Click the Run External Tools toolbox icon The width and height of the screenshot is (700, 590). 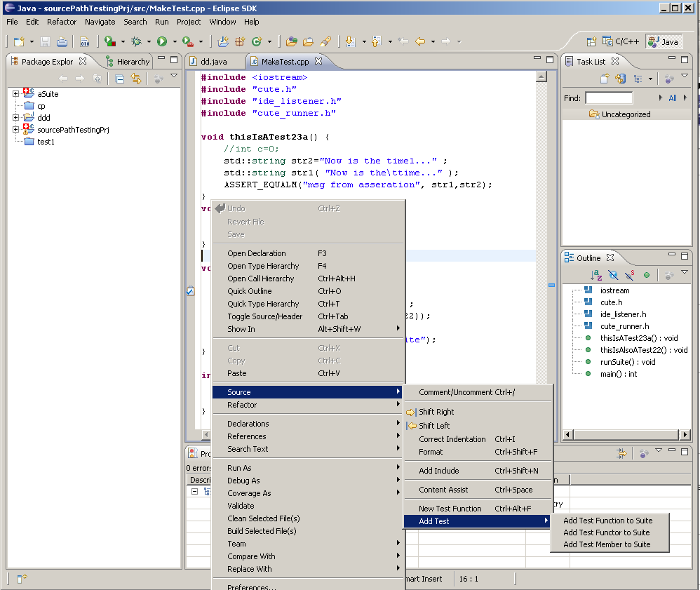pos(188,41)
